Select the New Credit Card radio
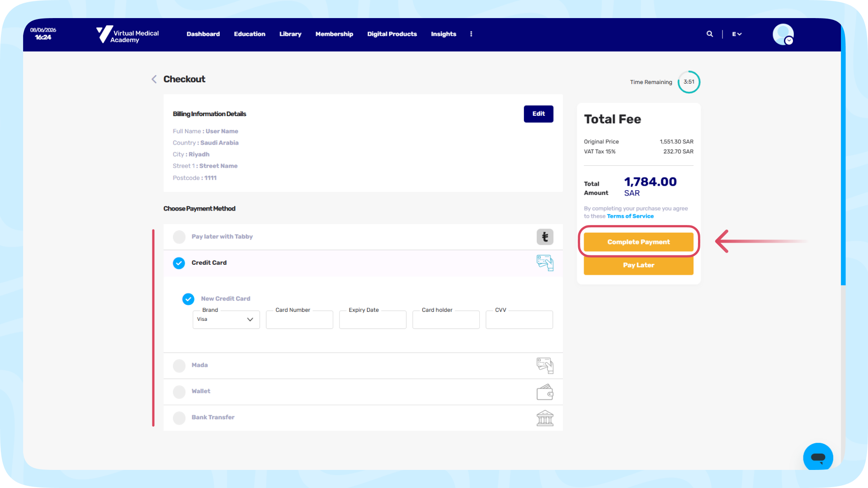 pyautogui.click(x=188, y=299)
